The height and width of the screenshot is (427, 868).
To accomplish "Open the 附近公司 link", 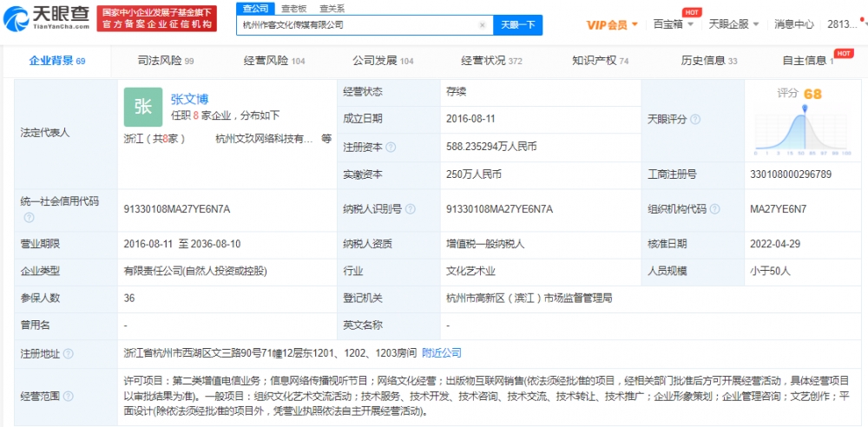I will [441, 353].
